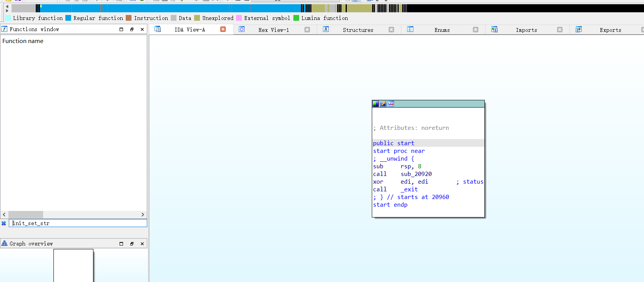Click the edit icon in graph node header

(x=383, y=104)
